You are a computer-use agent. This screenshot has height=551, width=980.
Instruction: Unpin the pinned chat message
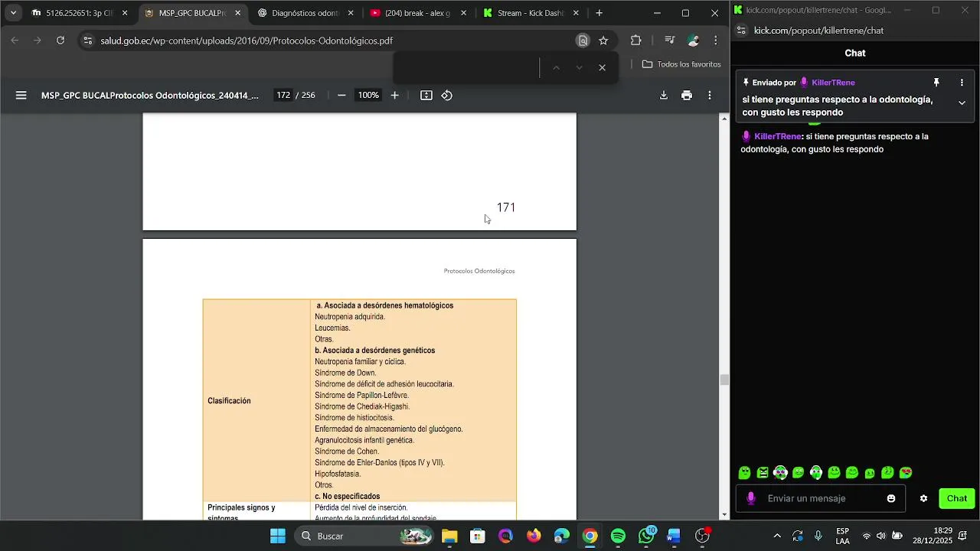tap(936, 83)
